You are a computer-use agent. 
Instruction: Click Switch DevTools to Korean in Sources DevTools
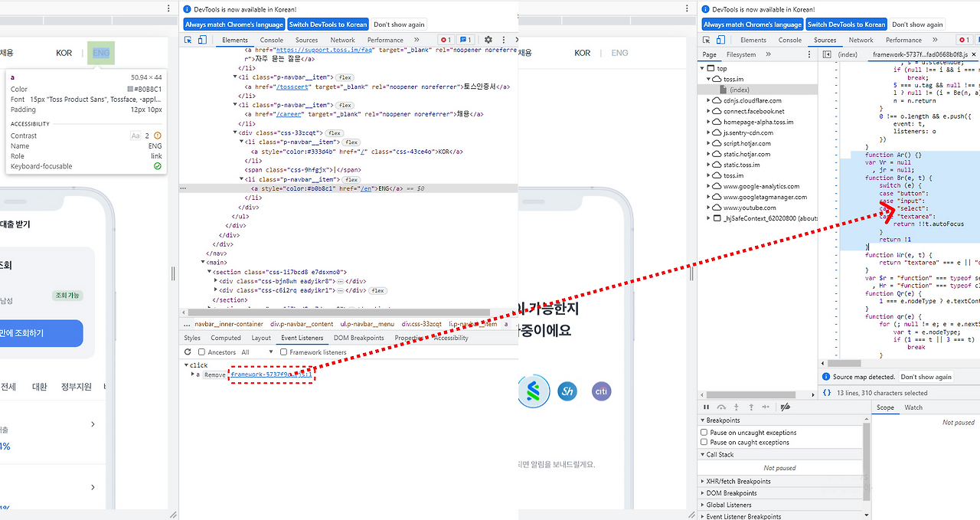coord(847,25)
